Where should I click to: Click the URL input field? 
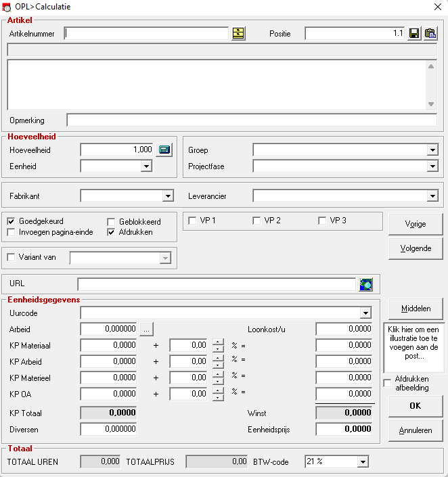coord(217,285)
